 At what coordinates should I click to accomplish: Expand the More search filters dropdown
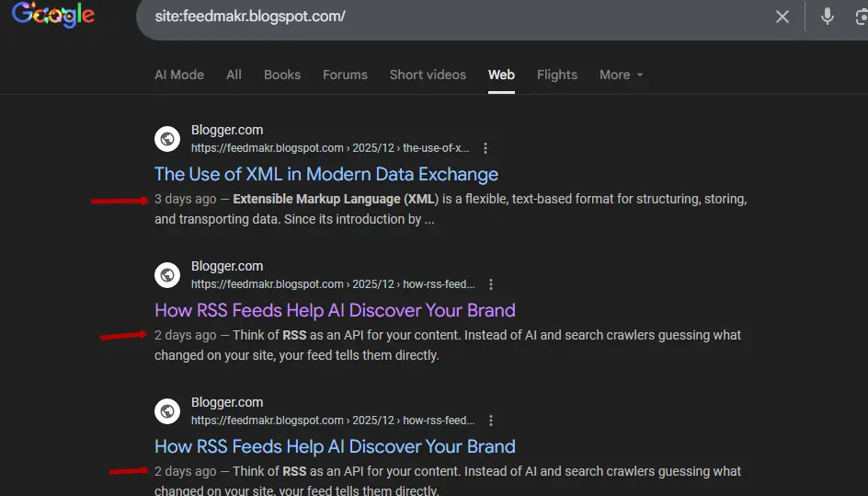pos(621,75)
